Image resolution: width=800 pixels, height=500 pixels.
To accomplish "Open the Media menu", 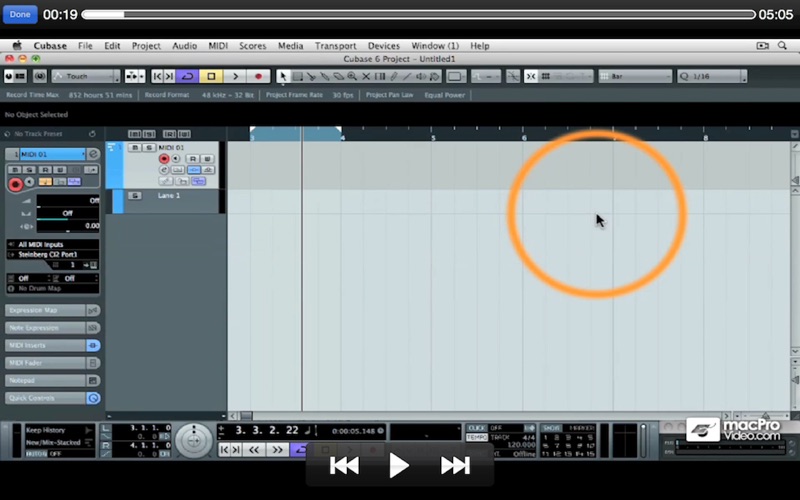I will [290, 45].
